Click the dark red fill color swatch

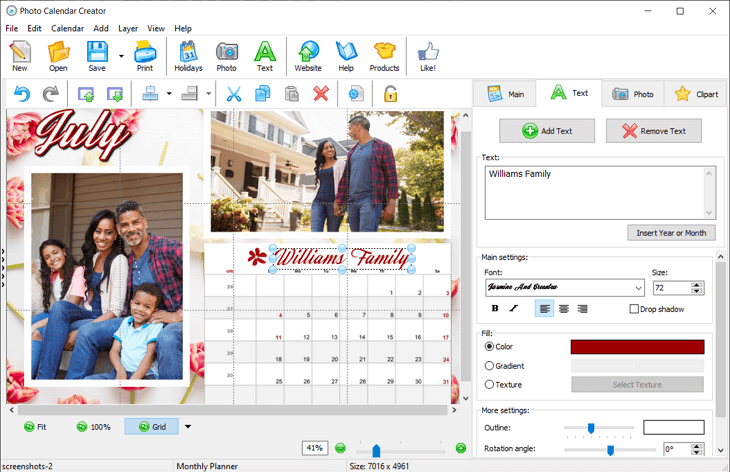[637, 347]
